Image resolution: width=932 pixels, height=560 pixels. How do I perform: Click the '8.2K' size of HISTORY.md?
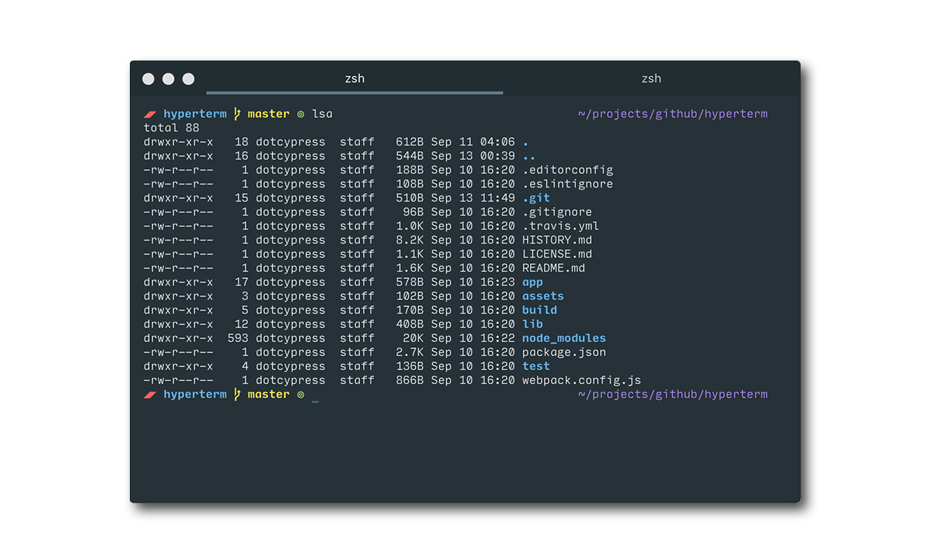pyautogui.click(x=410, y=240)
